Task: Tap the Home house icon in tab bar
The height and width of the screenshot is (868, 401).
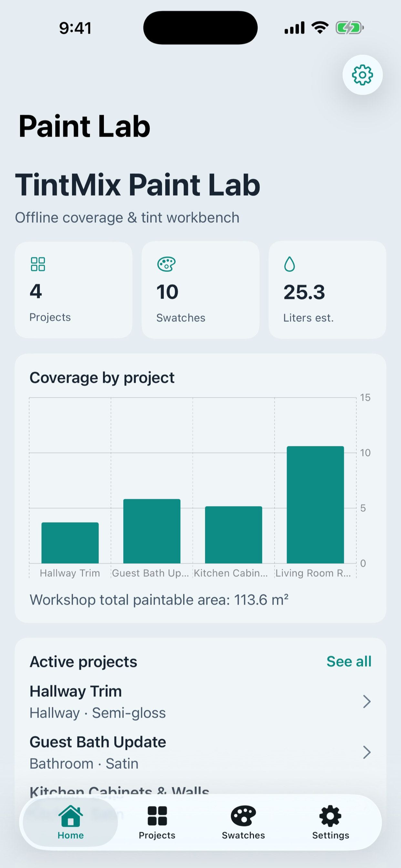Action: (x=70, y=816)
